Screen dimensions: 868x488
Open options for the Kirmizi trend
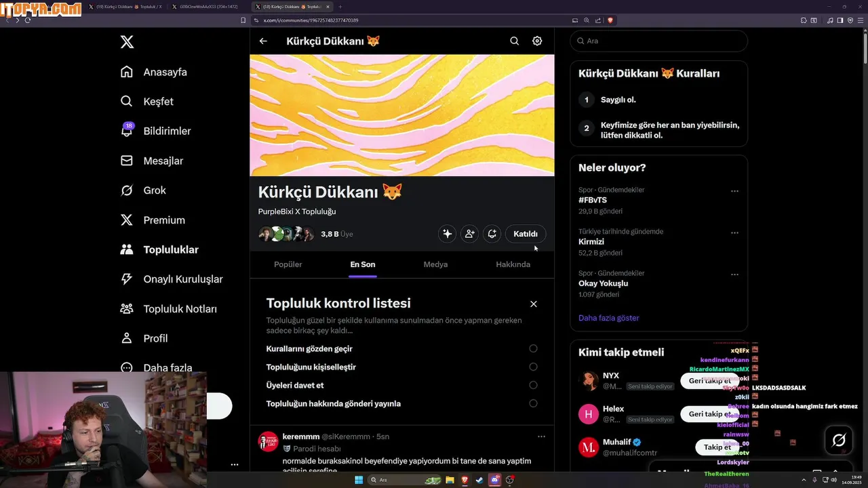[734, 232]
